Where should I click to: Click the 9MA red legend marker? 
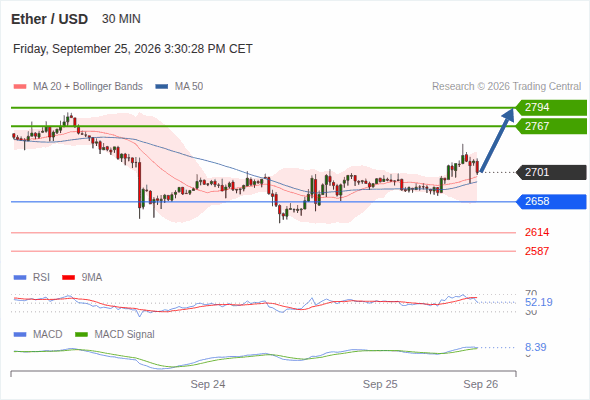pos(68,278)
